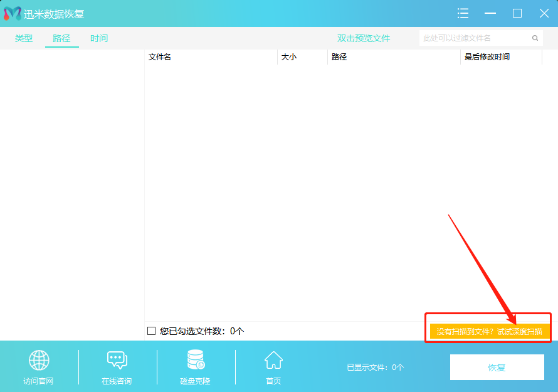The height and width of the screenshot is (392, 558).
Task: Open the hamburger menu in the title bar
Action: coord(463,13)
